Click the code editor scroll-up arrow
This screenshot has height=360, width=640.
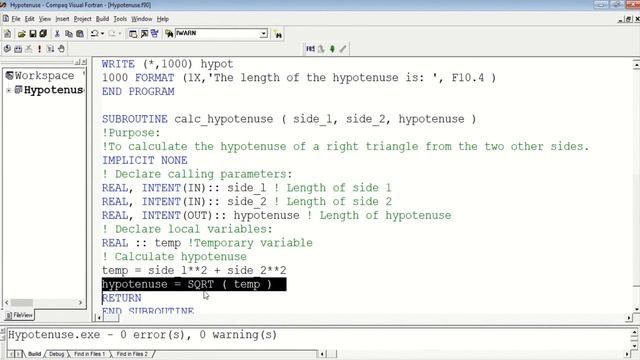click(x=636, y=65)
